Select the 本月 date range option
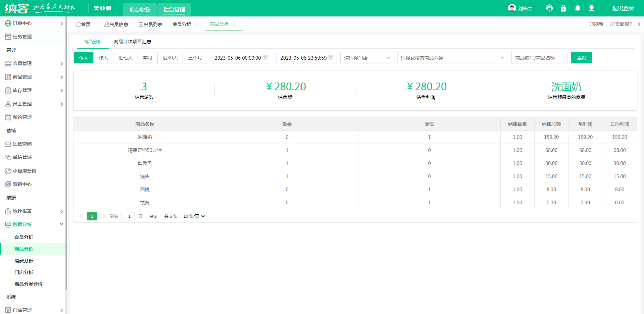The height and width of the screenshot is (314, 644). [148, 58]
